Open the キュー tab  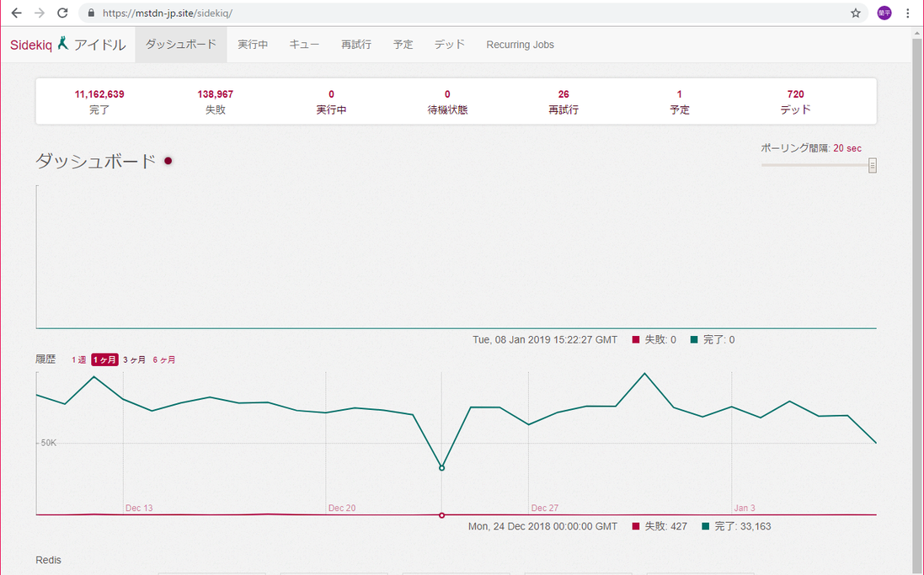pyautogui.click(x=304, y=44)
